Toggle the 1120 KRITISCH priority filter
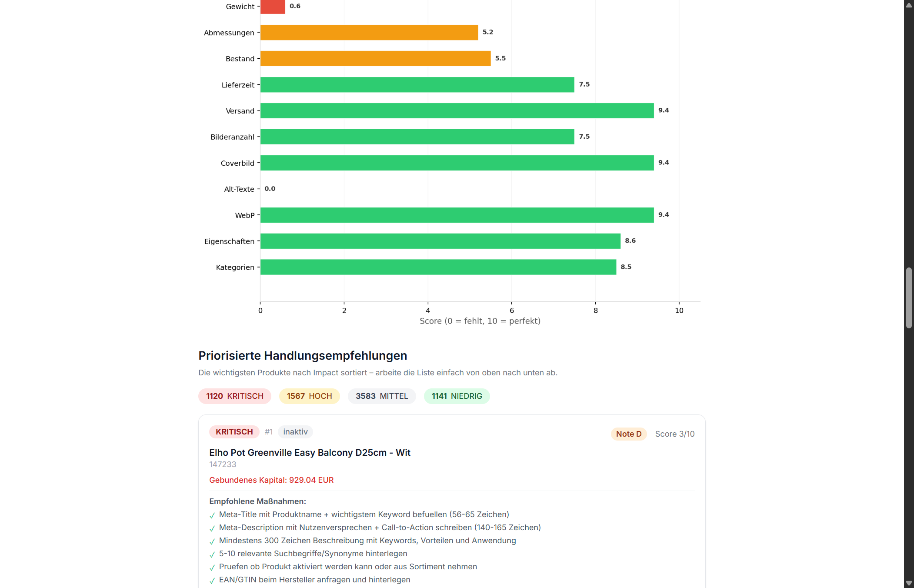Screen dimensions: 914x588 click(x=234, y=396)
